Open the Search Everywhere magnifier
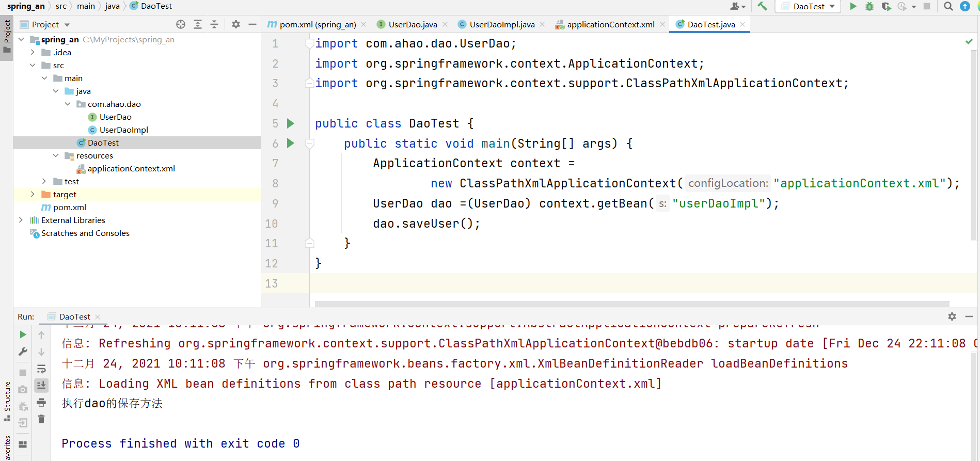The image size is (980, 461). (x=948, y=6)
